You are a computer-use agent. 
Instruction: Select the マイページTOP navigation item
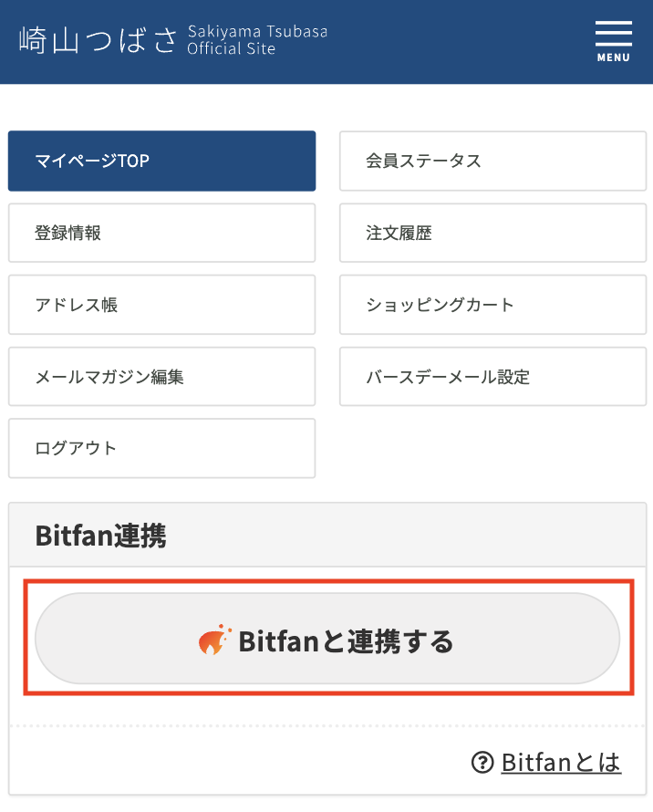(x=161, y=161)
